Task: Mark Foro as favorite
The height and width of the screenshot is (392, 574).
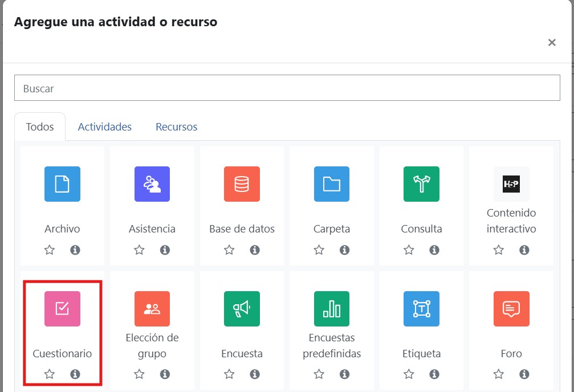Action: tap(499, 374)
